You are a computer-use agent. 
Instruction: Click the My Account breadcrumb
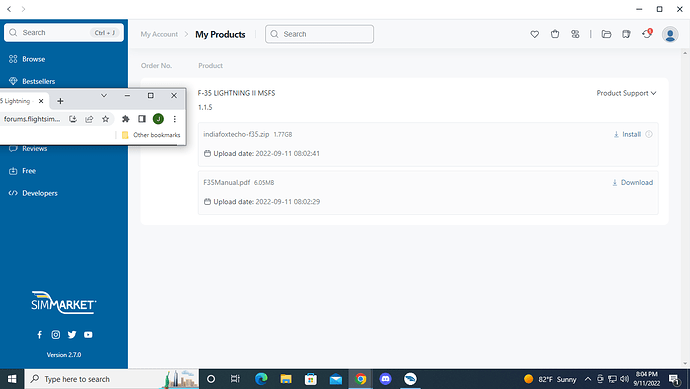[x=159, y=34]
